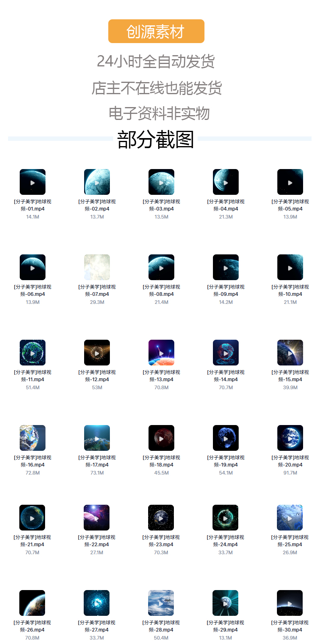Open thumbnail of 地球视频-03.mp4
This screenshot has height=644, width=322.
point(161,182)
